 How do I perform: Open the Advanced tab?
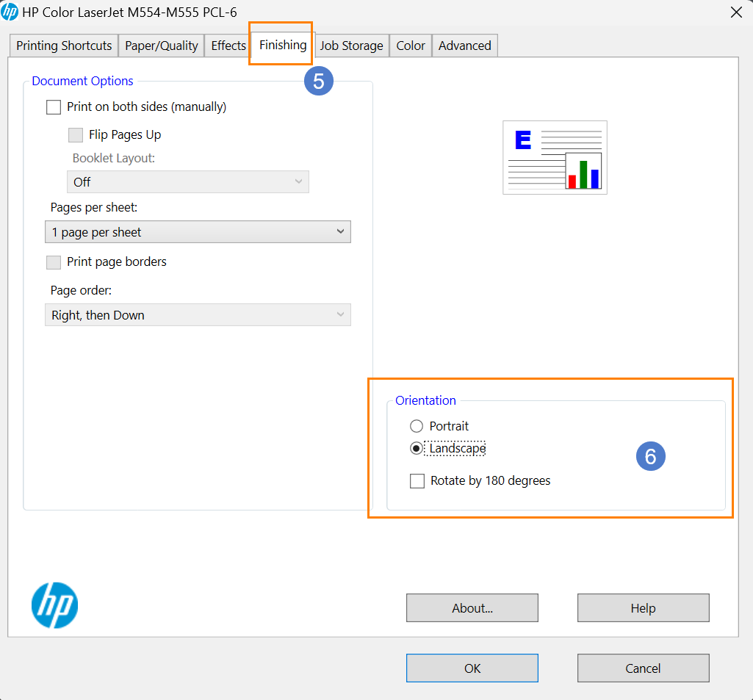coord(465,46)
